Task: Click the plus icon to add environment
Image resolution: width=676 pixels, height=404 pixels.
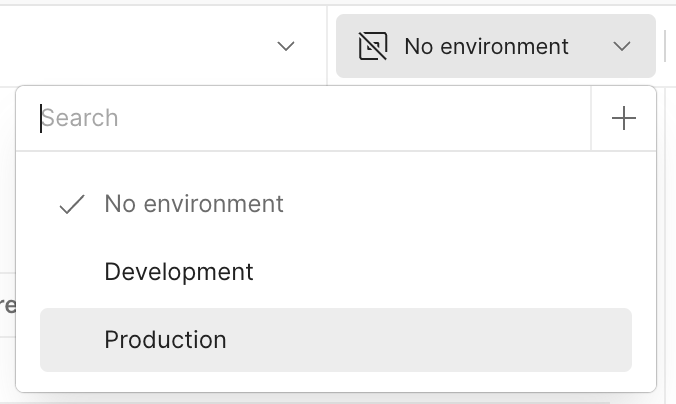Action: point(623,118)
